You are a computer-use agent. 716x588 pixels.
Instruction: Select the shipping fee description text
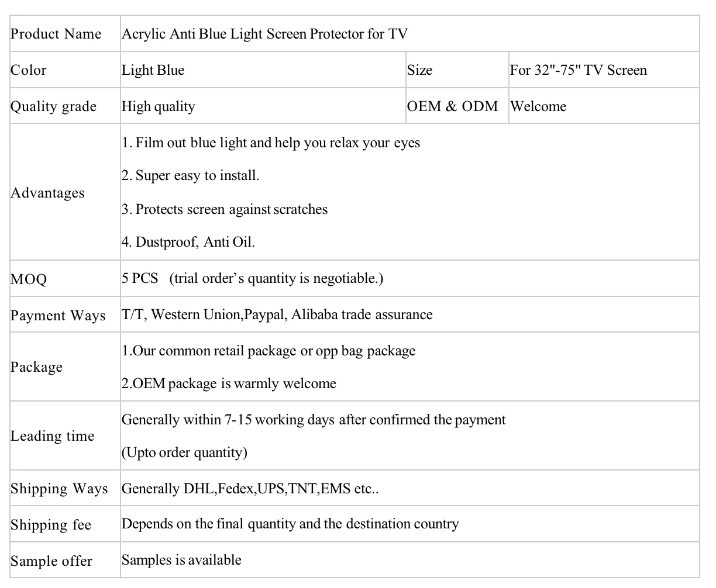tap(290, 524)
